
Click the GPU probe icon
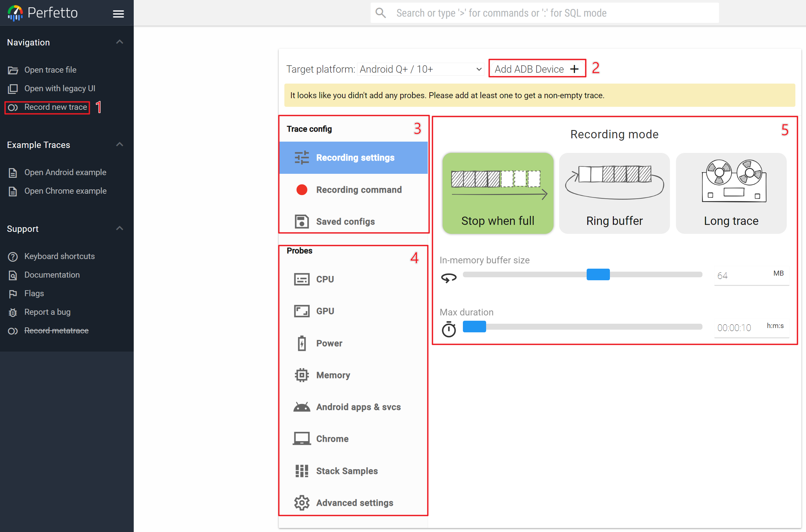click(302, 311)
